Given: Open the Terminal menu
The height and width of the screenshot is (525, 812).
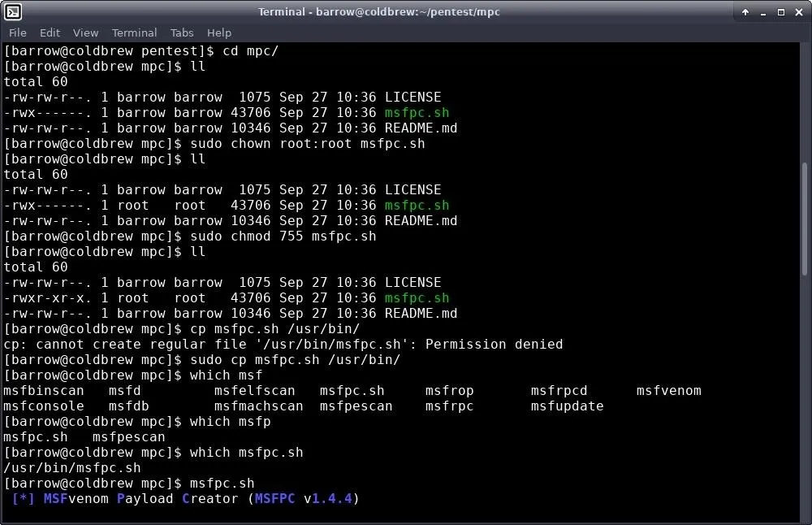Looking at the screenshot, I should coord(134,33).
